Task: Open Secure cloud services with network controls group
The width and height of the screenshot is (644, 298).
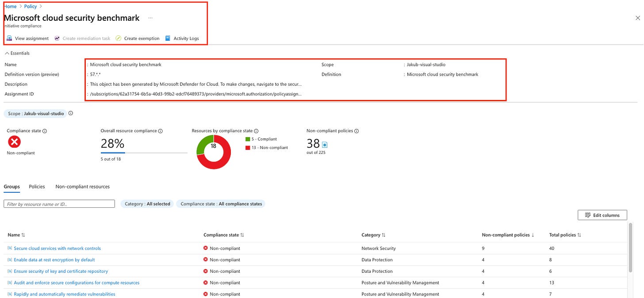Action: [57, 248]
